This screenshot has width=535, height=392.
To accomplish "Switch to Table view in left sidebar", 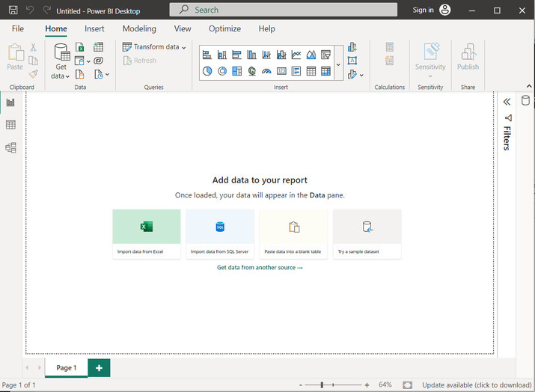I will pyautogui.click(x=10, y=125).
